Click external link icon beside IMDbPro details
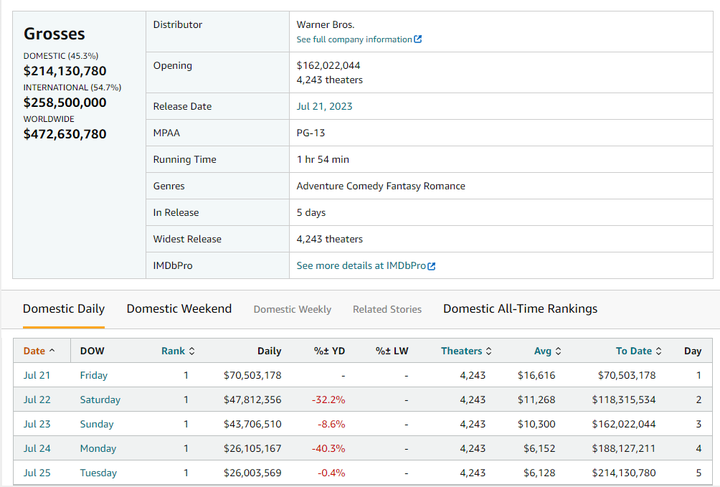The width and height of the screenshot is (720, 487). 431,266
